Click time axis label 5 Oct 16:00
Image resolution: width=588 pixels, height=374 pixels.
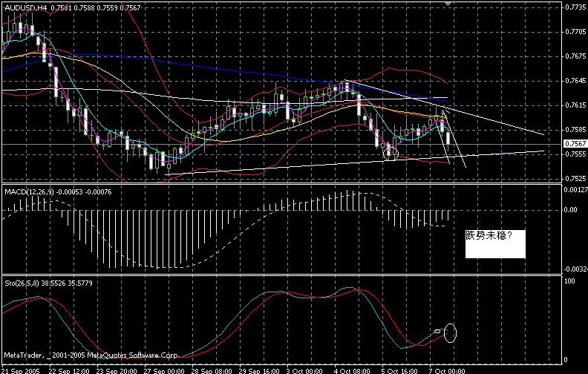pos(399,371)
